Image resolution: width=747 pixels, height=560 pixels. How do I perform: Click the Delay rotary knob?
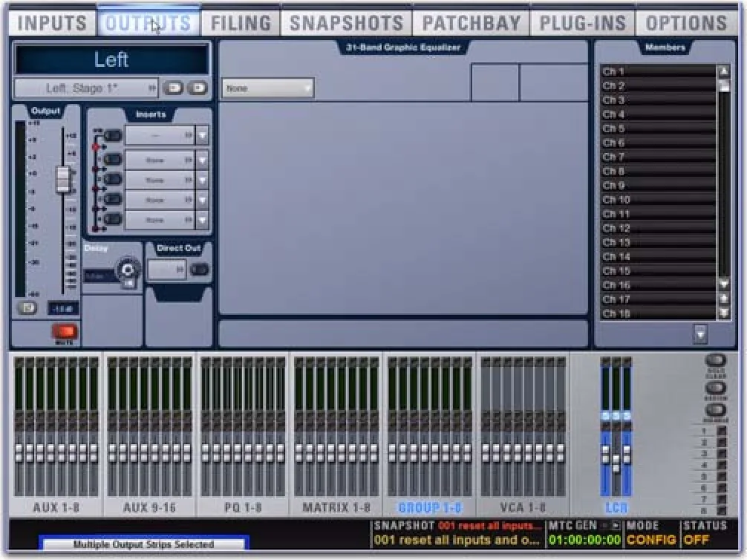[x=128, y=270]
